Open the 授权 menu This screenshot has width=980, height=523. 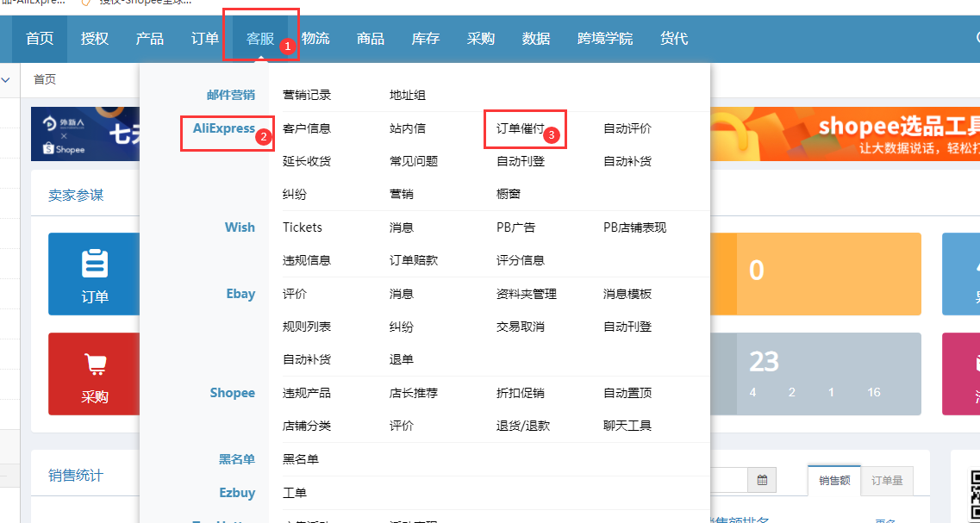(x=94, y=39)
